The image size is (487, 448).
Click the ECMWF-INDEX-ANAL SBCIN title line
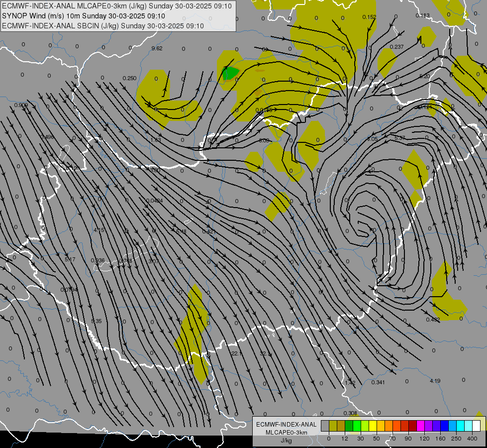click(x=103, y=26)
